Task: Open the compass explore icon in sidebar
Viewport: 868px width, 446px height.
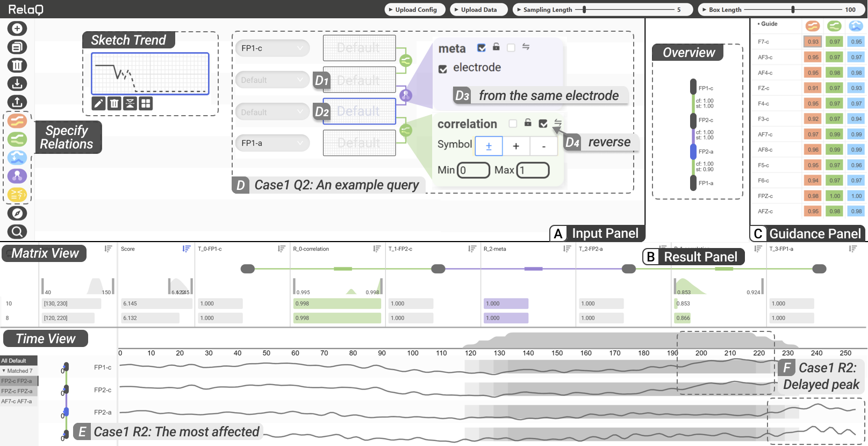Action: (x=17, y=213)
